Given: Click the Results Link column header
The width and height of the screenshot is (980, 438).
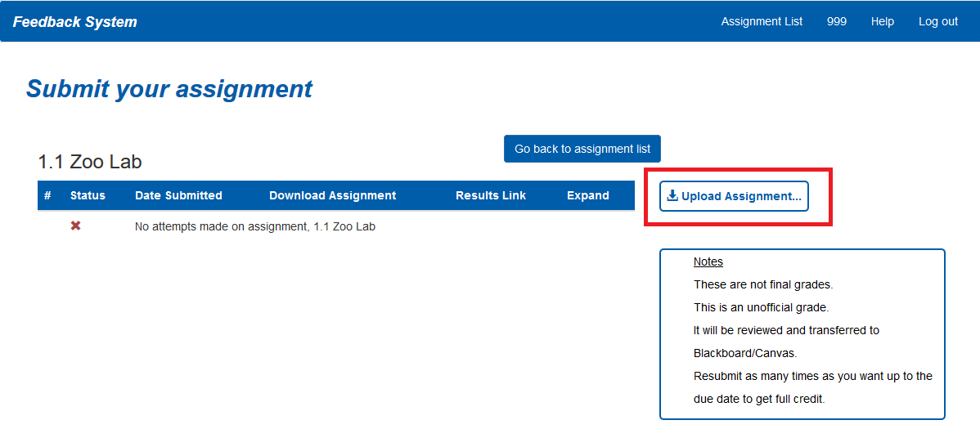Looking at the screenshot, I should (491, 195).
